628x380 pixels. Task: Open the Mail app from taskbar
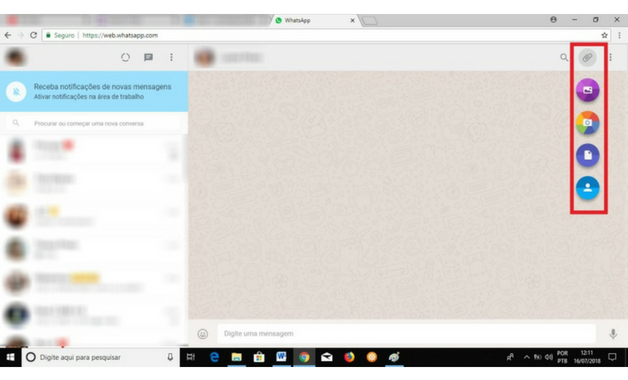327,357
